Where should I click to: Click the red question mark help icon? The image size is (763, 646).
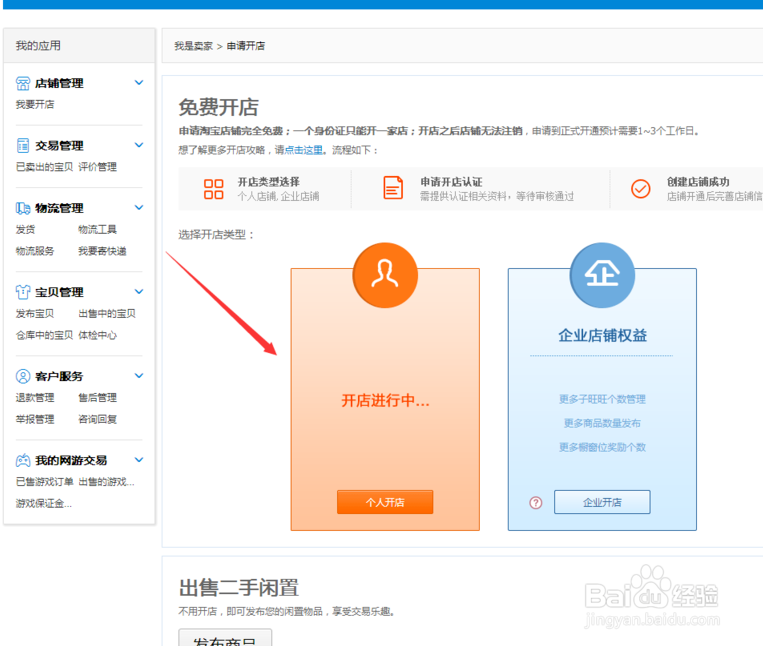click(x=536, y=502)
